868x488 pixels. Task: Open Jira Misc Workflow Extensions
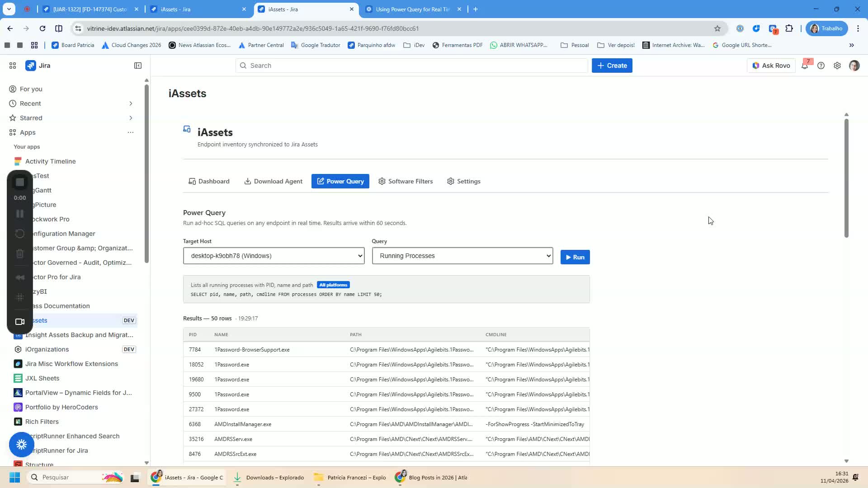click(71, 364)
